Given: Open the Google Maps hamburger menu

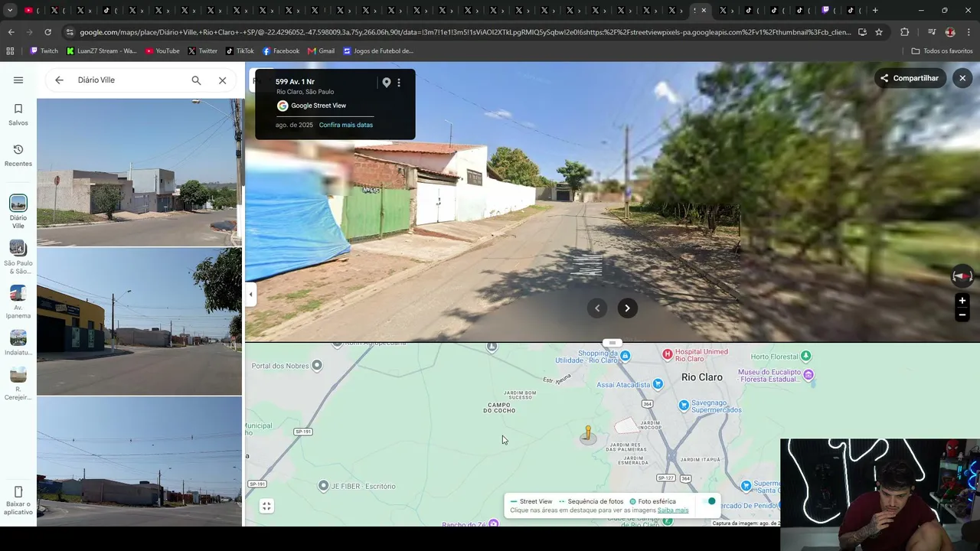Looking at the screenshot, I should tap(18, 80).
